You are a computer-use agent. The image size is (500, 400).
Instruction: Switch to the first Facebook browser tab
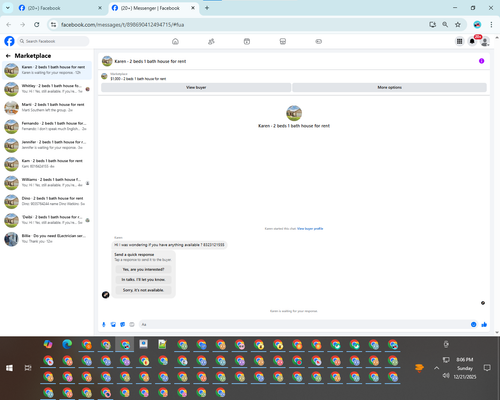pyautogui.click(x=60, y=8)
